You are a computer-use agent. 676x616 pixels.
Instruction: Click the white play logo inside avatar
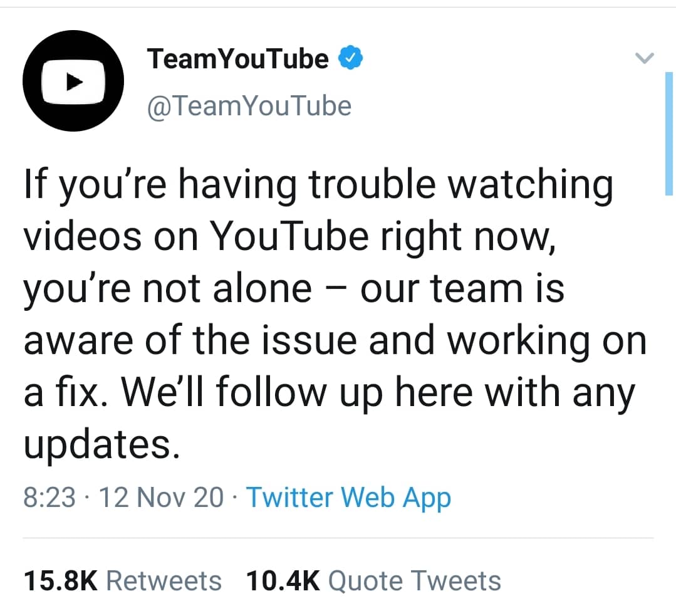(x=73, y=81)
